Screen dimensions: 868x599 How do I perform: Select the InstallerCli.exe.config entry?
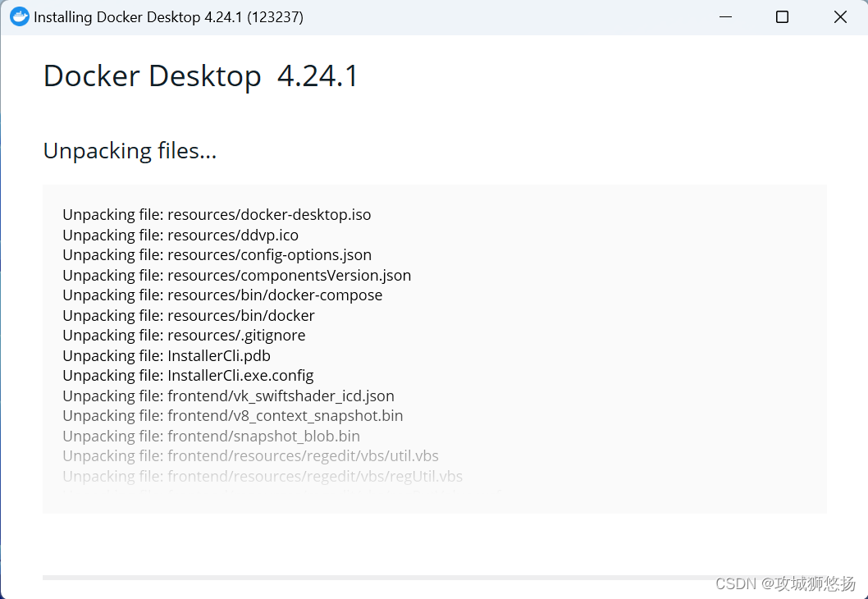point(188,375)
